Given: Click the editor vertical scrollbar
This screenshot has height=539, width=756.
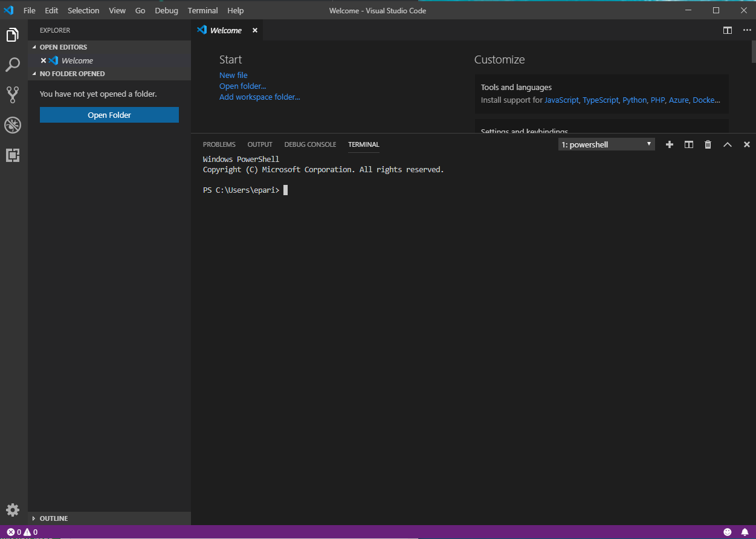Looking at the screenshot, I should point(752,52).
